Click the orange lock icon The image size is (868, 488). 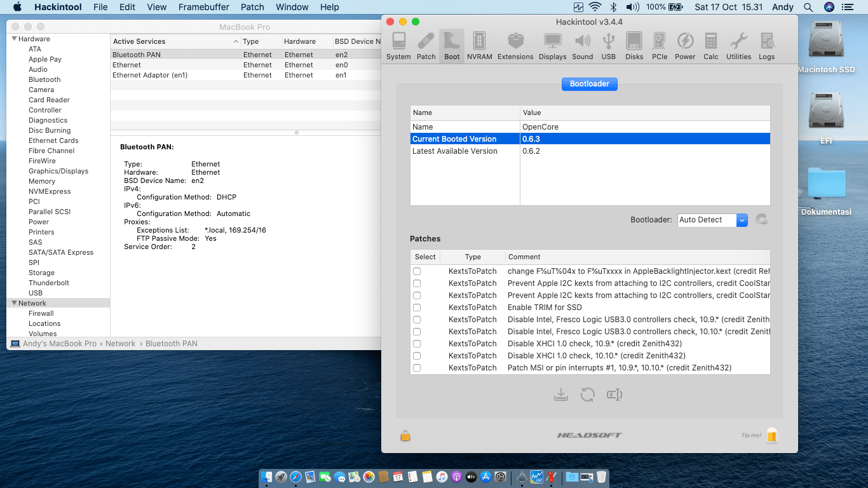click(405, 436)
